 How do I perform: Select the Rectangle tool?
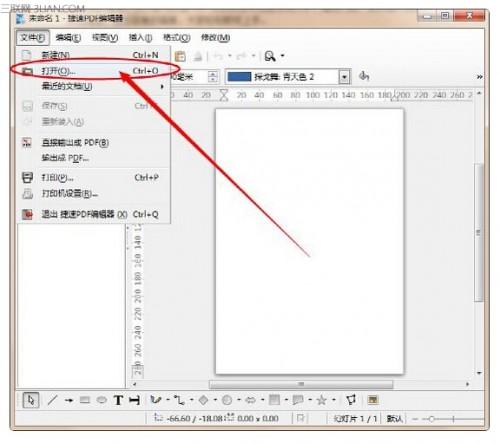85,400
